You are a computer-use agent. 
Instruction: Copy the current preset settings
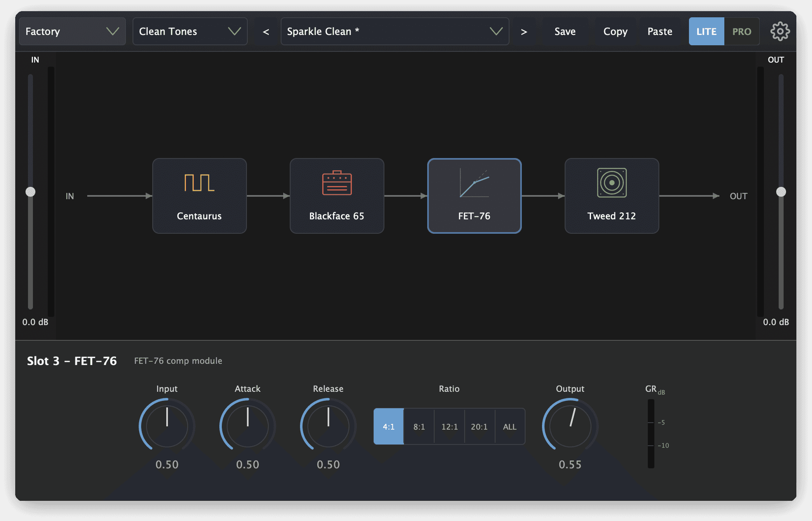(x=615, y=32)
